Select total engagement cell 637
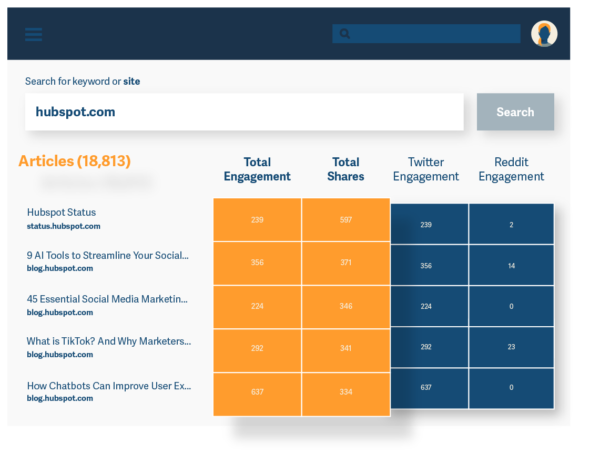Screen dimensions: 600x463 (x=257, y=394)
